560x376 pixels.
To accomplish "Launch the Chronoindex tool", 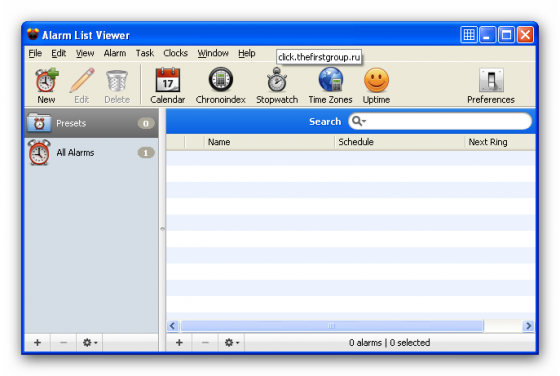I will pos(220,86).
